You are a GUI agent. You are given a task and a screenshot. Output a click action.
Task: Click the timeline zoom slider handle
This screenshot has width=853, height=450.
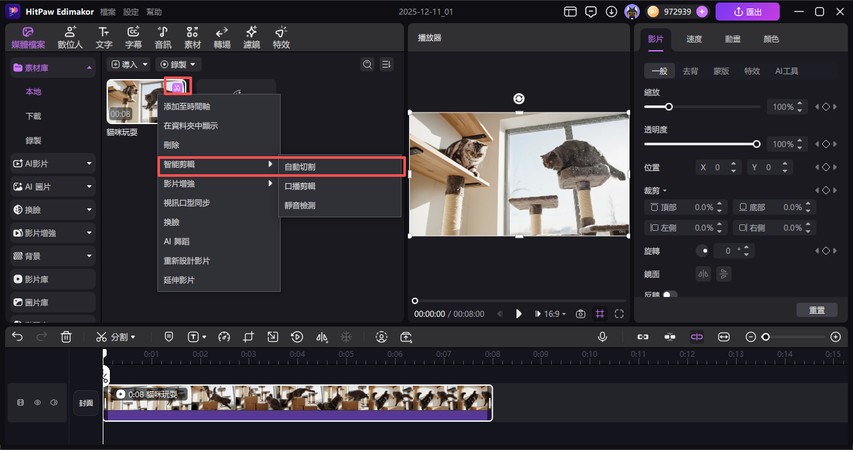(765, 337)
